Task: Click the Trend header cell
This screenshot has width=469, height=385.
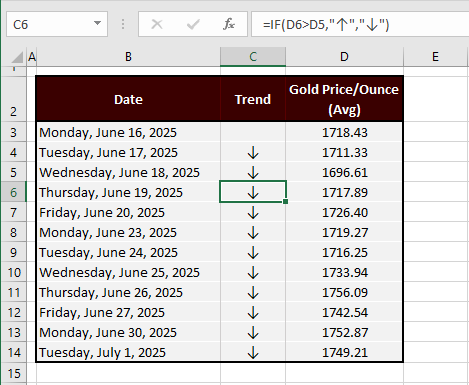Action: 253,99
